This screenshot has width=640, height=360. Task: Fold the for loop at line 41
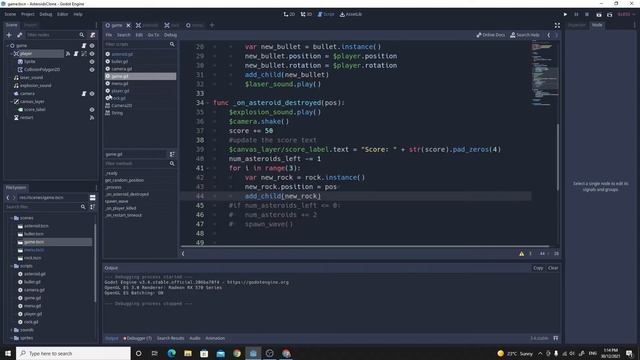coord(207,168)
